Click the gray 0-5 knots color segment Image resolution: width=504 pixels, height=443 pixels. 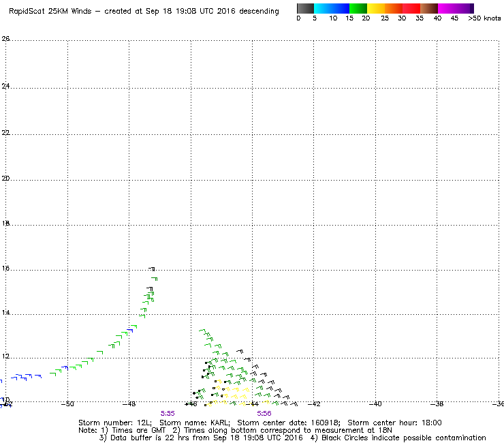(x=305, y=8)
